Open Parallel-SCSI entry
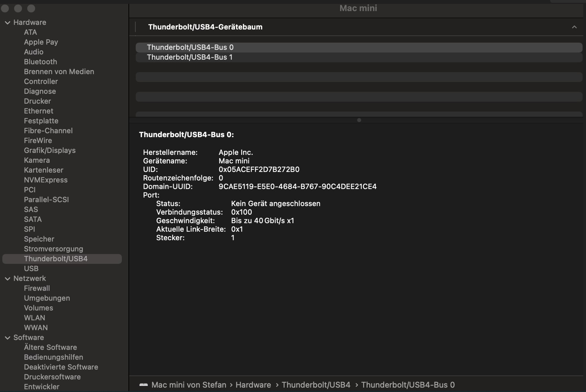The height and width of the screenshot is (392, 586). click(46, 199)
